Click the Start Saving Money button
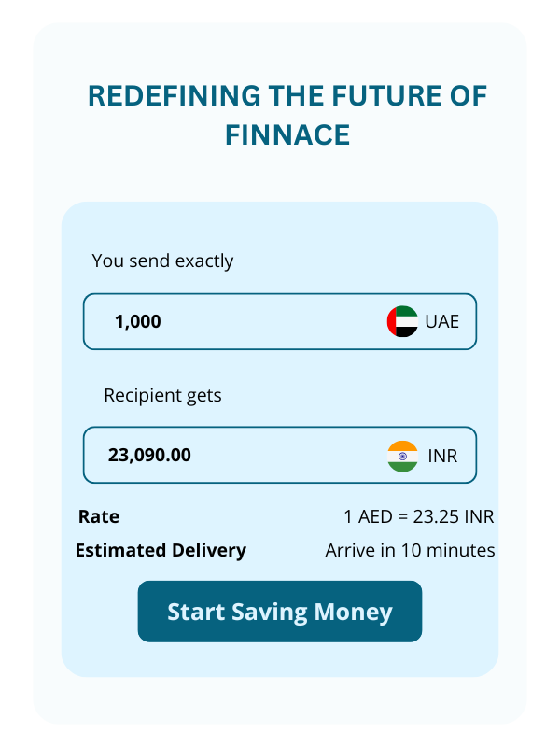The width and height of the screenshot is (560, 747). tap(280, 612)
